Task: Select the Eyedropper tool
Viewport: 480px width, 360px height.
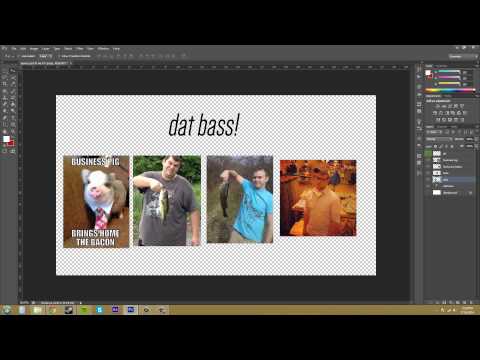Action: [13, 84]
